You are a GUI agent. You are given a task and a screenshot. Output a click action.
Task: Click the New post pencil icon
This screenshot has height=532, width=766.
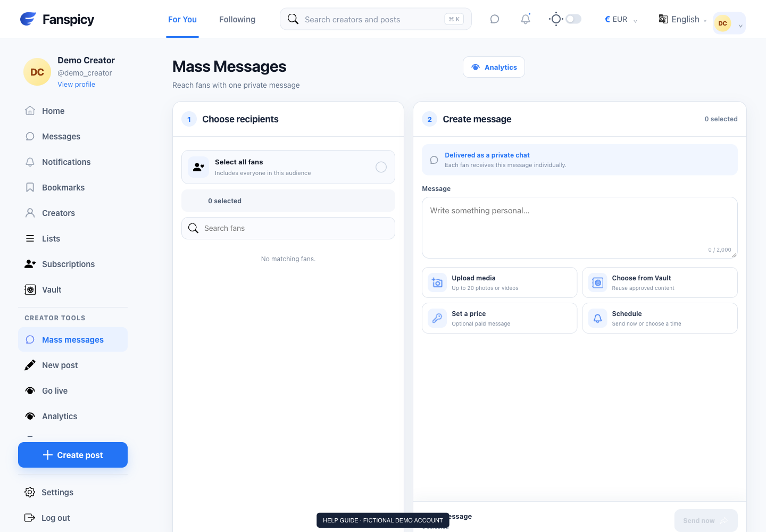coord(30,365)
